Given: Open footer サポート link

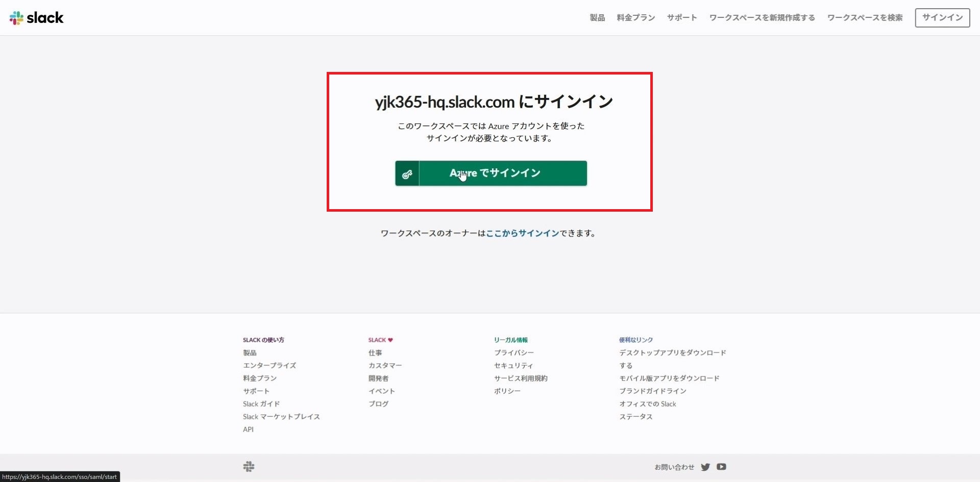Looking at the screenshot, I should (x=256, y=391).
